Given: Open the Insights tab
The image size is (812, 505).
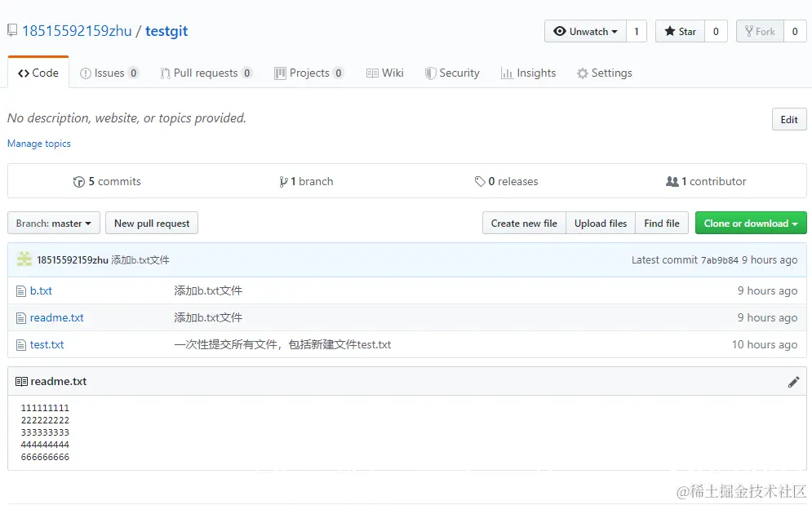Looking at the screenshot, I should 528,73.
